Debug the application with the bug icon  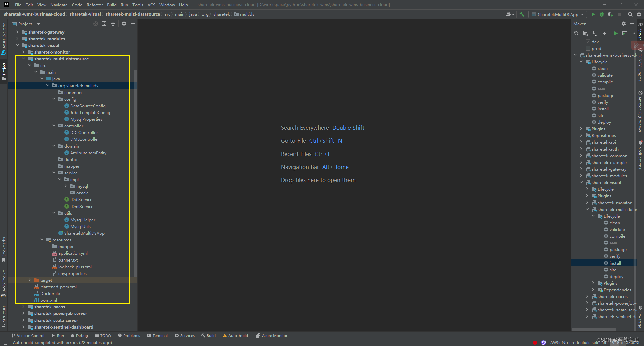[x=601, y=14]
